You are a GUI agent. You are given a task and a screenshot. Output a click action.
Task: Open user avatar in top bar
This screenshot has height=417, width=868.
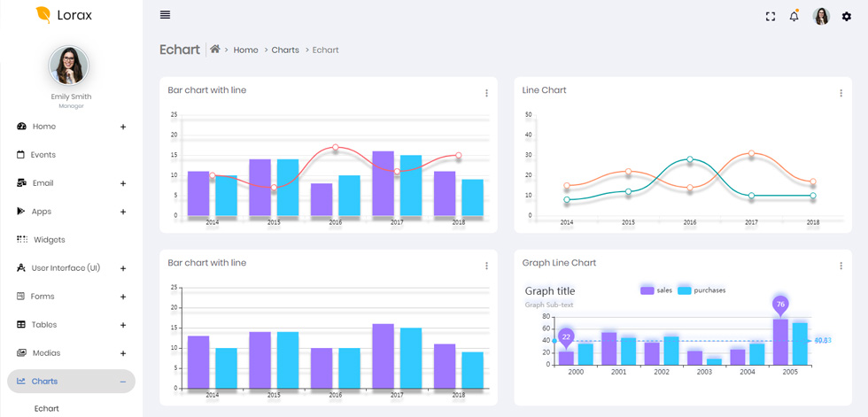pyautogui.click(x=822, y=17)
